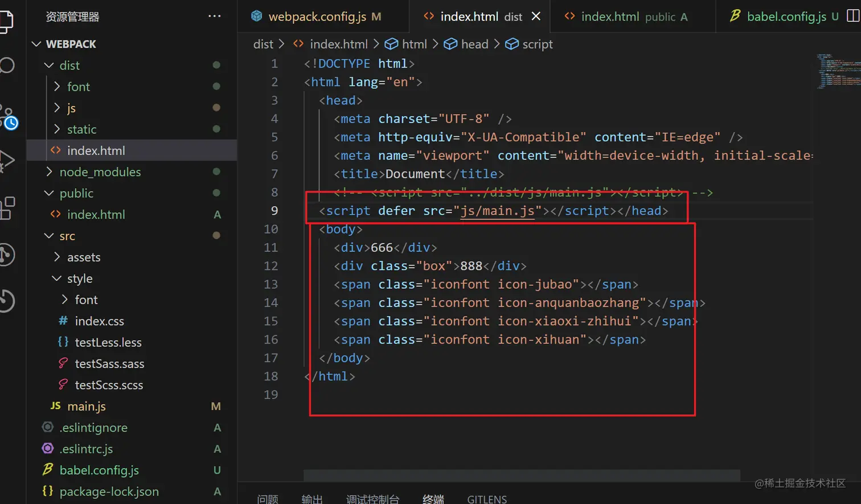The image size is (861, 504).
Task: Close the index.html dist tab
Action: [536, 16]
